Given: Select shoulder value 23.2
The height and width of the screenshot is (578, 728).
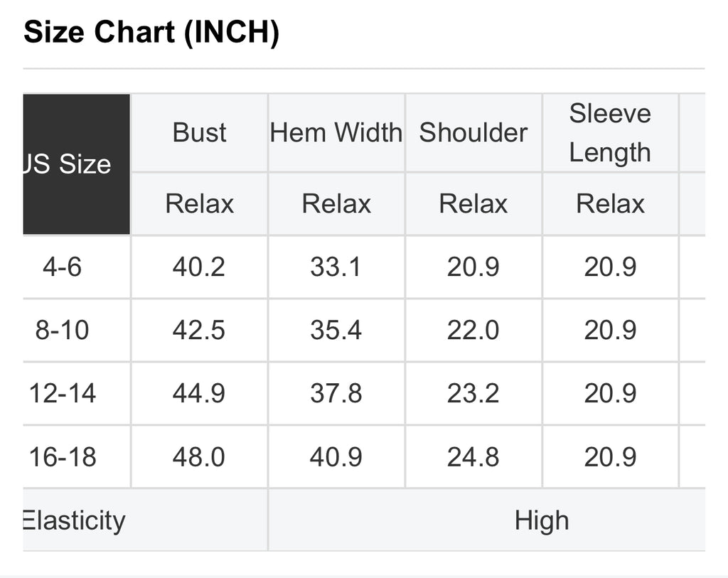Looking at the screenshot, I should click(473, 393).
